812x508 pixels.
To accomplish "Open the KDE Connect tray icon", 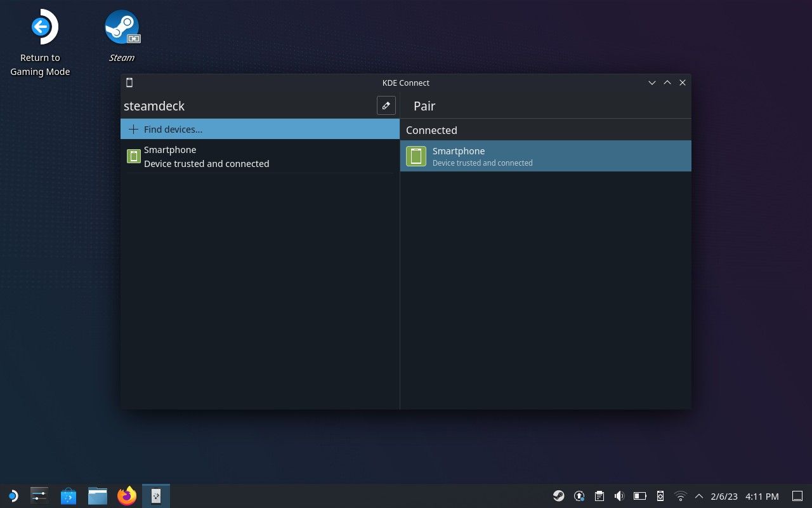I will pyautogui.click(x=660, y=496).
